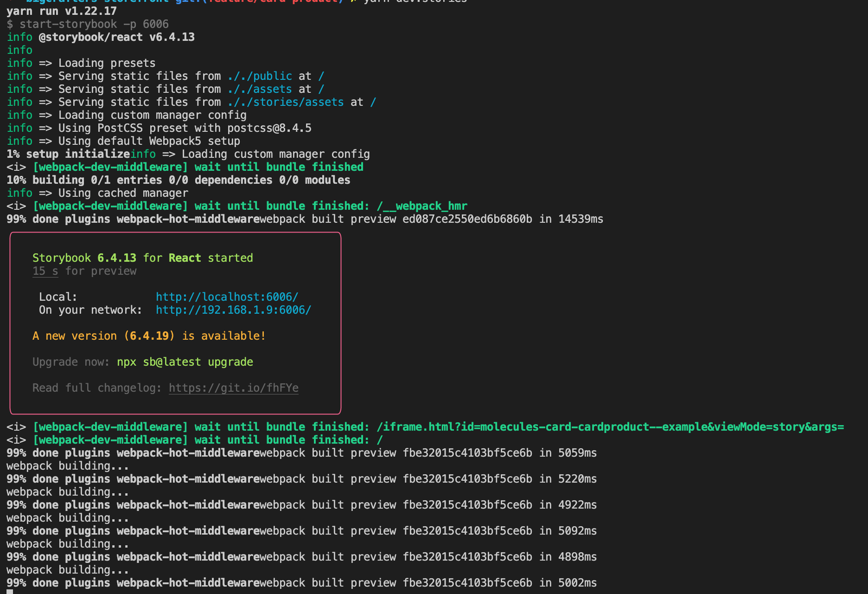Image resolution: width=868 pixels, height=594 pixels.
Task: Click the build line ending 'in 4898ms'
Action: pyautogui.click(x=302, y=557)
